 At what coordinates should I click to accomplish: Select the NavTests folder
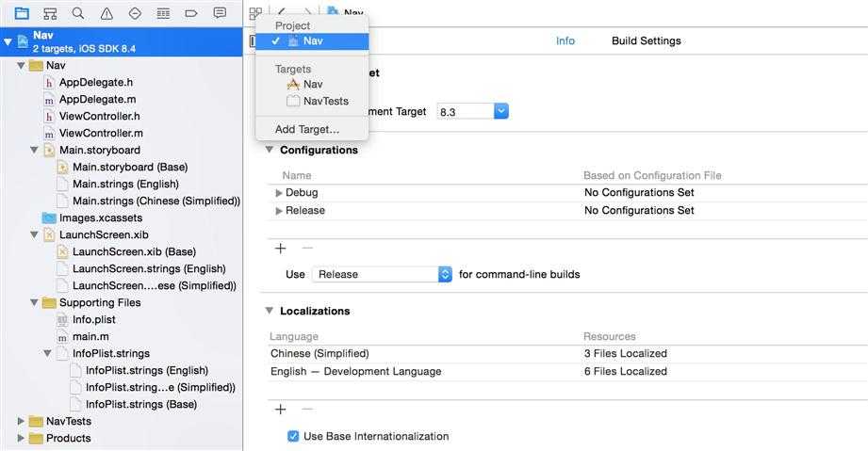(x=60, y=421)
